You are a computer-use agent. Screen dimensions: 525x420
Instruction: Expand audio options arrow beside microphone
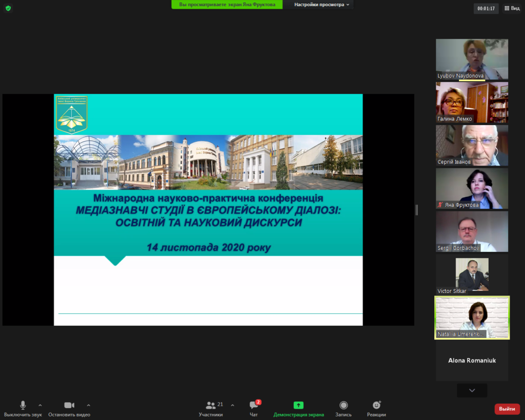point(41,405)
